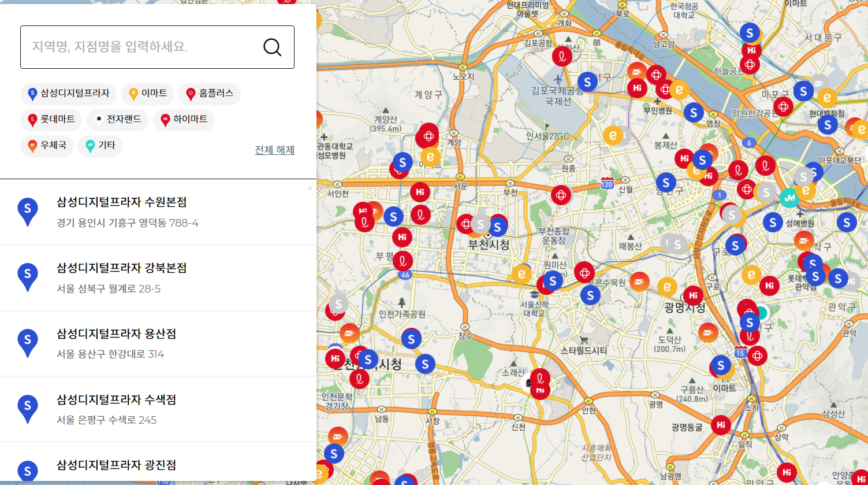868x485 pixels.
Task: Select the Emart marker left of 광명시청
Action: 667,287
